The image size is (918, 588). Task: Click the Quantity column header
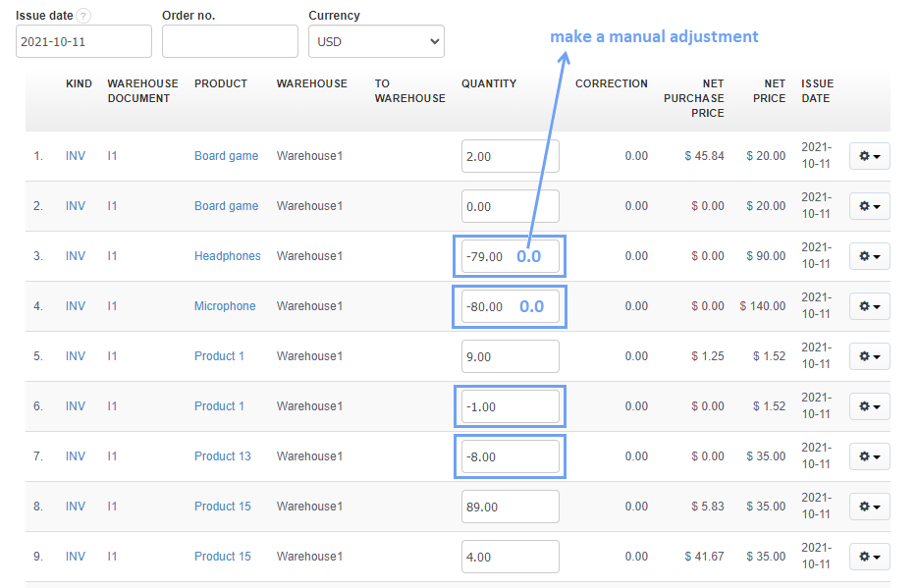489,84
